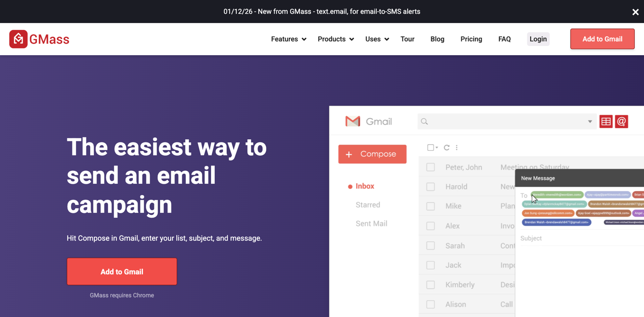Screen dimensions: 644x317
Task: Click the 'Hit Compose in Gmail' subtitle text
Action: point(164,238)
